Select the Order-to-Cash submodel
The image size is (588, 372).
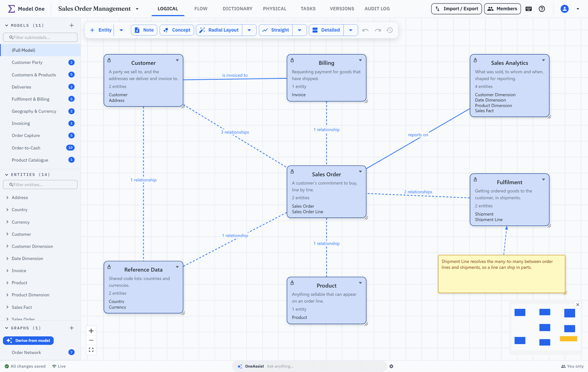40,148
